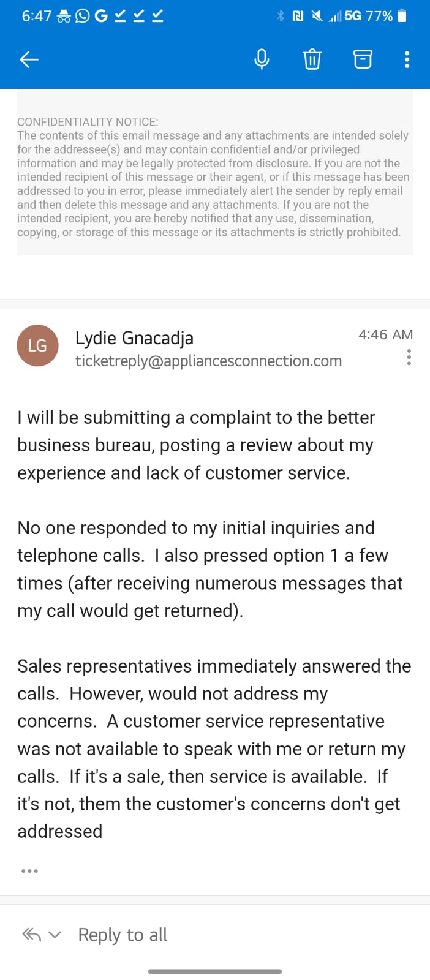The width and height of the screenshot is (430, 980).
Task: Tap the 5G signal status icon
Action: (x=353, y=16)
